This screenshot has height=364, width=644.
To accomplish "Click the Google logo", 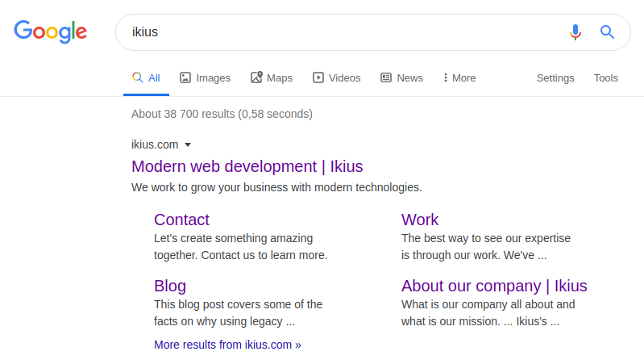I will tap(51, 31).
